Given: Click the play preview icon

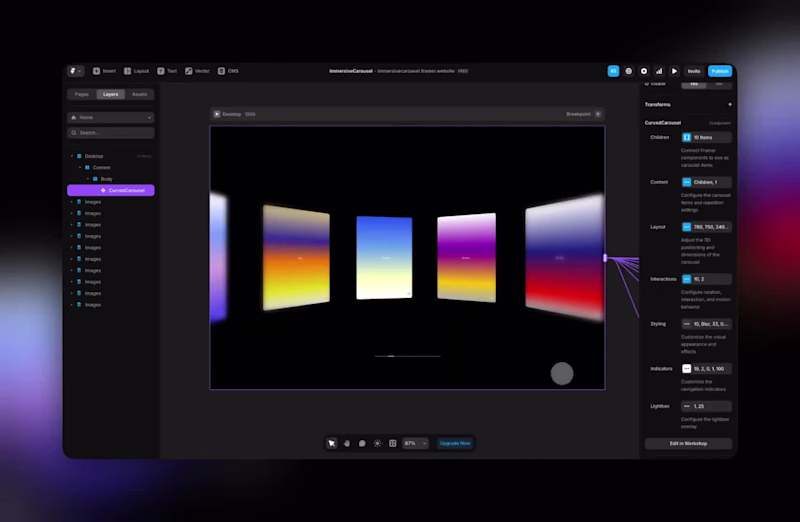Looking at the screenshot, I should coord(674,71).
